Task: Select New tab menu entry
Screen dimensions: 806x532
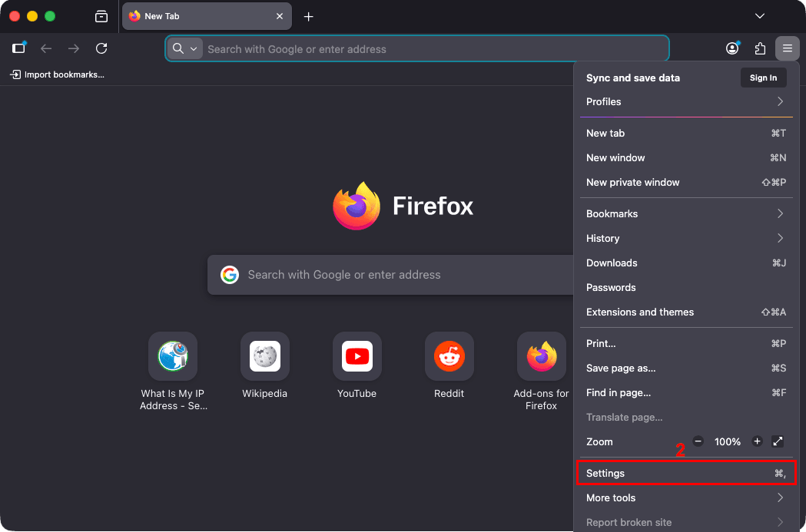Action: 686,133
